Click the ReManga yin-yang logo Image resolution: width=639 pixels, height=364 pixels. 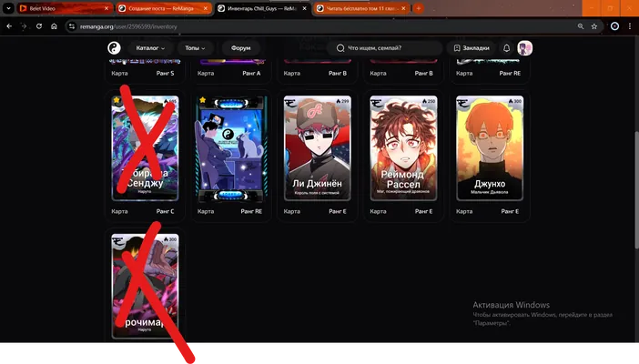[x=114, y=48]
